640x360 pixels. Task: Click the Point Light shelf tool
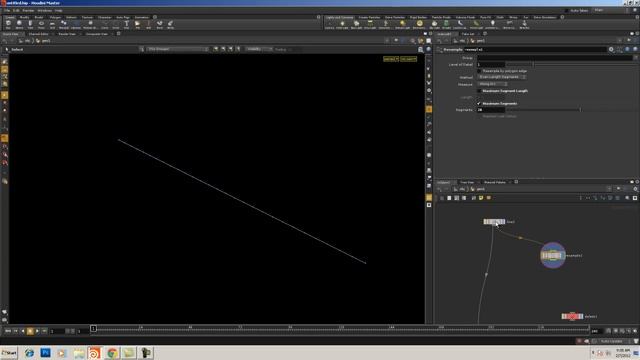pos(342,24)
